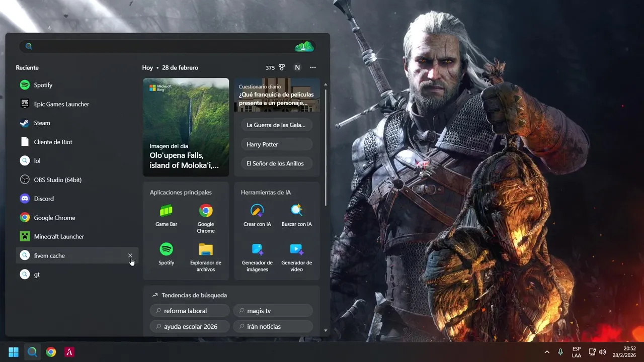Search the trend 'ayuda escolar 2026'

[x=190, y=326]
